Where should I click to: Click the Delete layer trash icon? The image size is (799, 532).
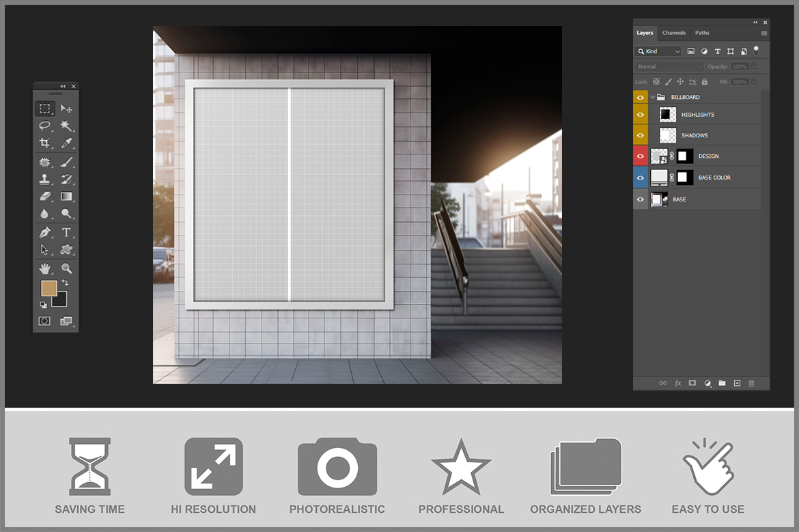coord(751,383)
